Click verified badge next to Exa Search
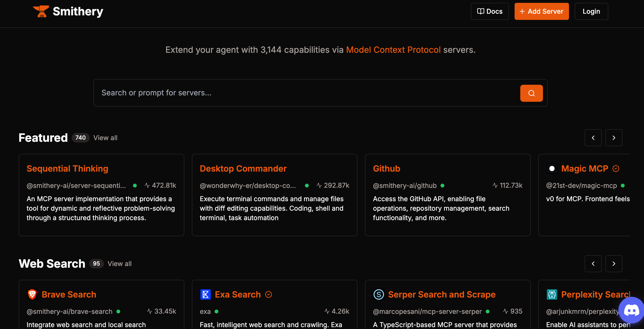The height and width of the screenshot is (329, 644). coord(269,294)
